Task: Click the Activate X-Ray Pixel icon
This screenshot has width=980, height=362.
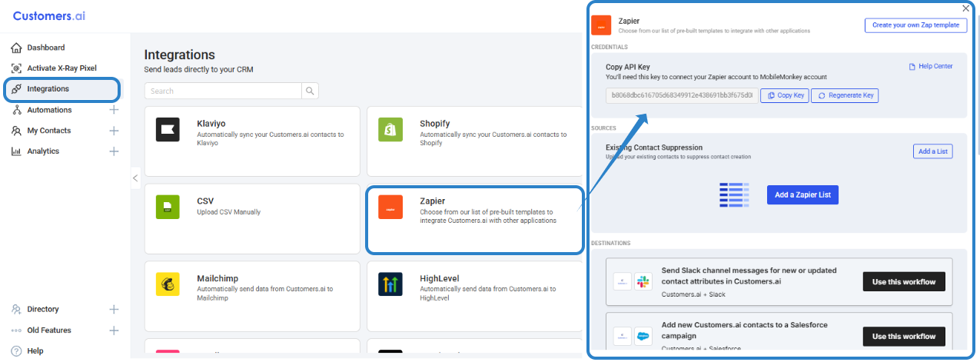Action: [x=16, y=68]
